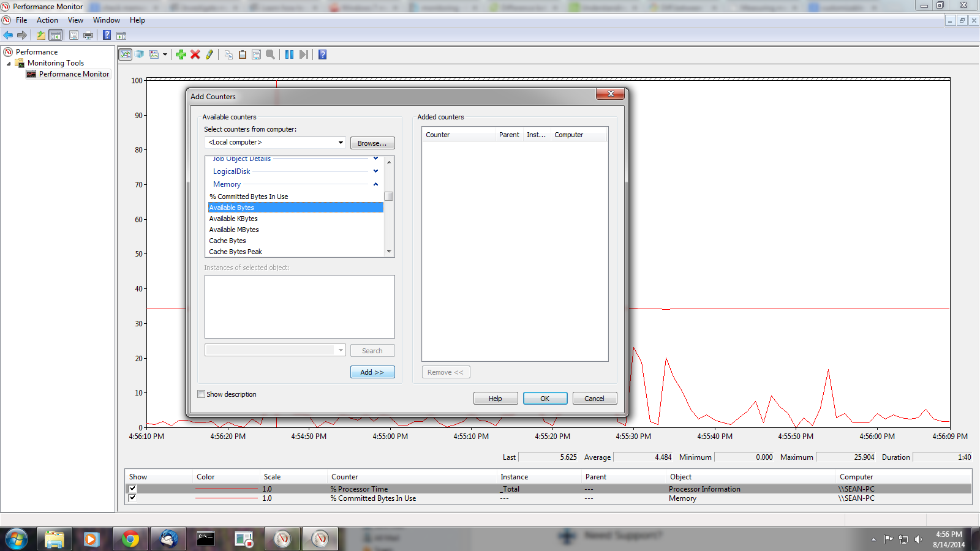Screen dimensions: 980x551
Task: Click the green plus Add counter icon
Action: click(181, 54)
